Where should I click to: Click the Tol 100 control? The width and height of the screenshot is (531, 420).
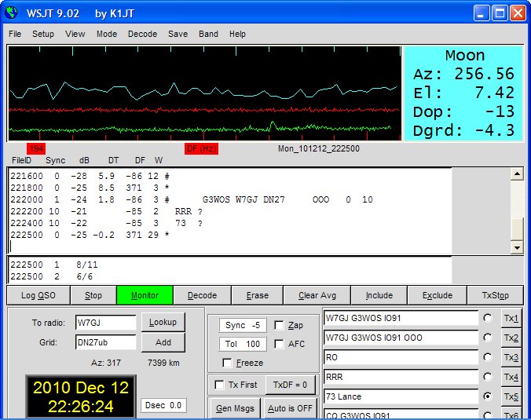click(x=243, y=344)
